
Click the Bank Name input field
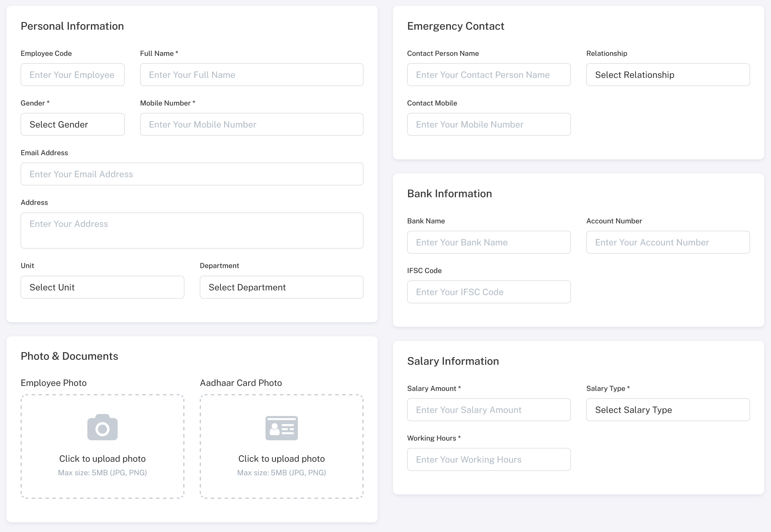pyautogui.click(x=488, y=242)
